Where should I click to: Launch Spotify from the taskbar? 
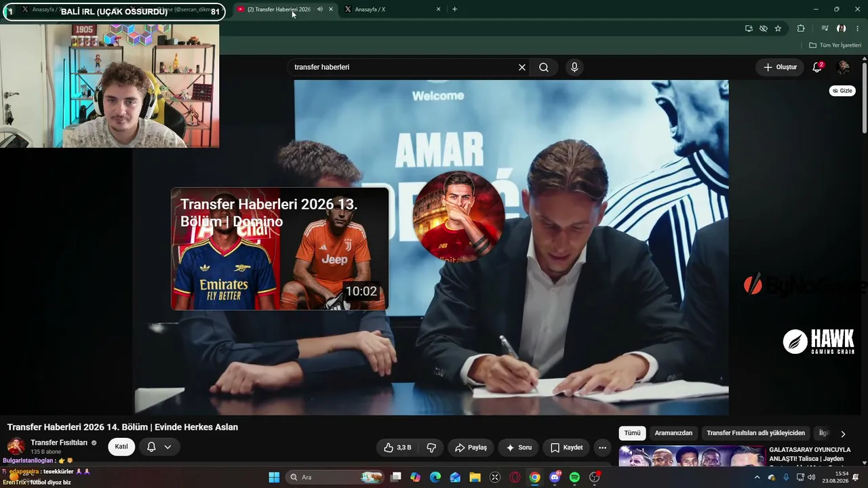(574, 477)
